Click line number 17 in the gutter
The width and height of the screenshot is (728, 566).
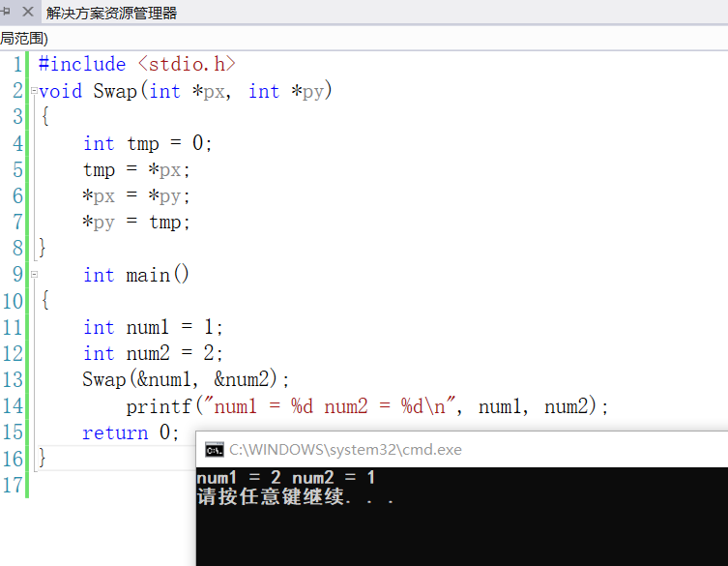click(x=13, y=485)
